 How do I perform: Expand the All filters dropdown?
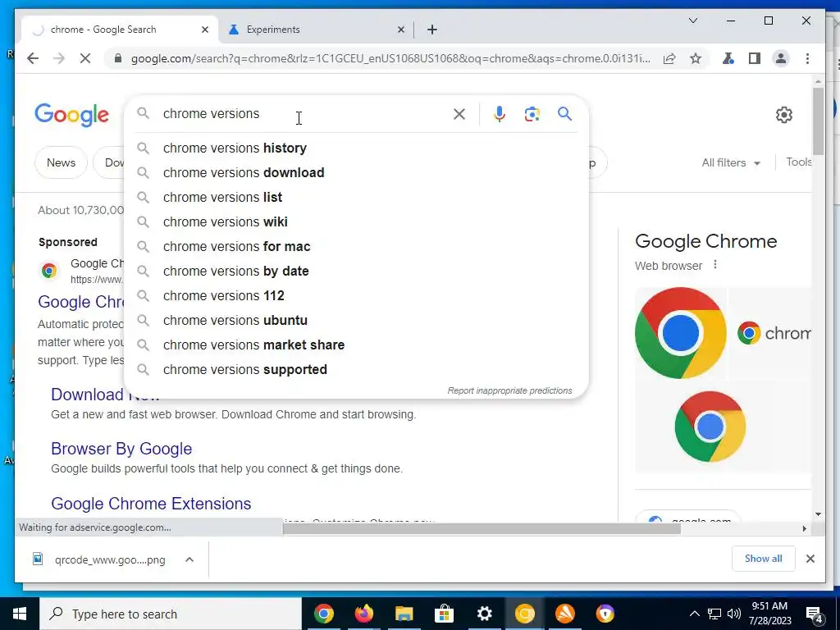731,162
